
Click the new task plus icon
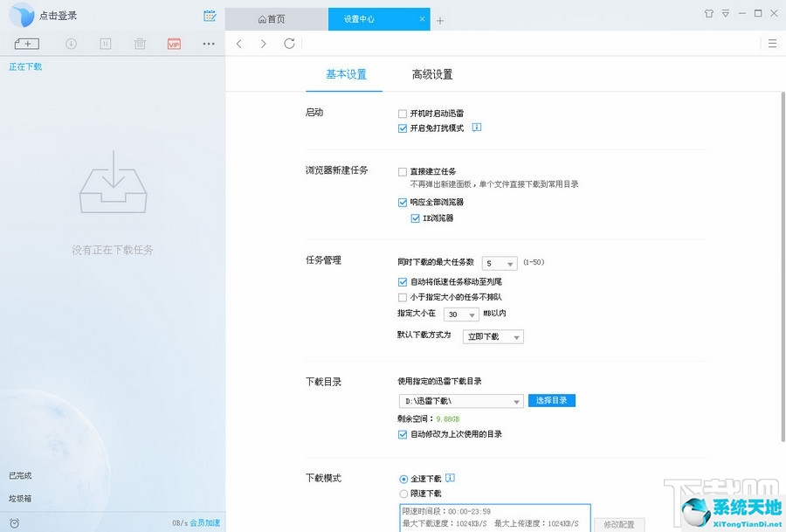pyautogui.click(x=27, y=45)
